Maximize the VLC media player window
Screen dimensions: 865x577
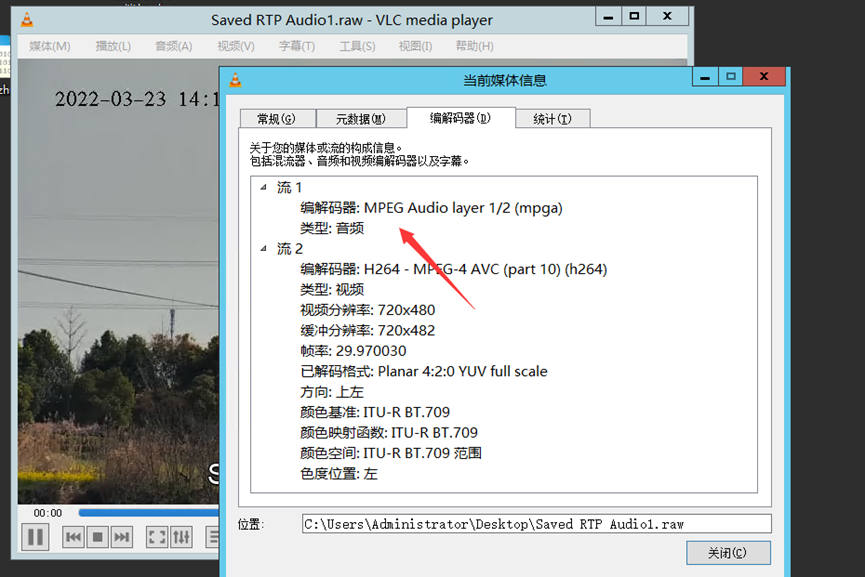tap(634, 17)
